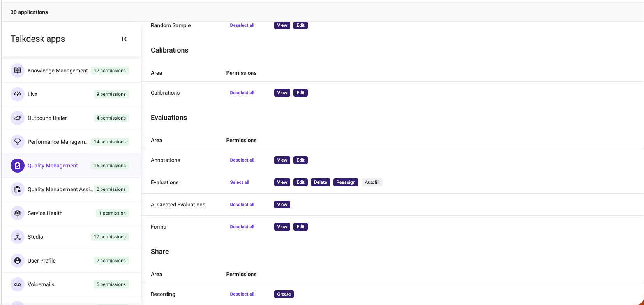Open the User Profile avatar icon
This screenshot has height=305, width=644.
pyautogui.click(x=18, y=261)
